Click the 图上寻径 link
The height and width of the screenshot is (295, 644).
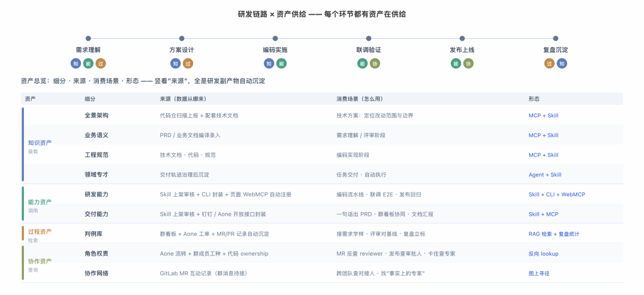click(x=539, y=274)
